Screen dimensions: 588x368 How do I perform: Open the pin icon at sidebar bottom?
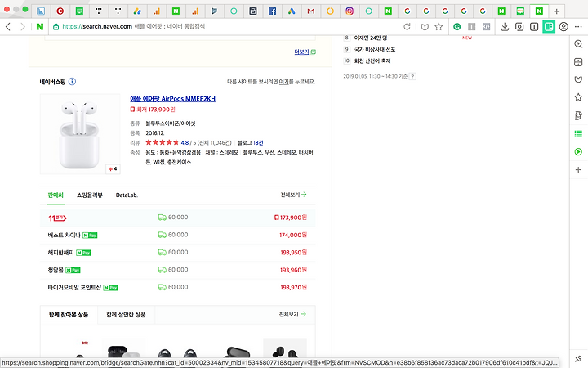[578, 359]
